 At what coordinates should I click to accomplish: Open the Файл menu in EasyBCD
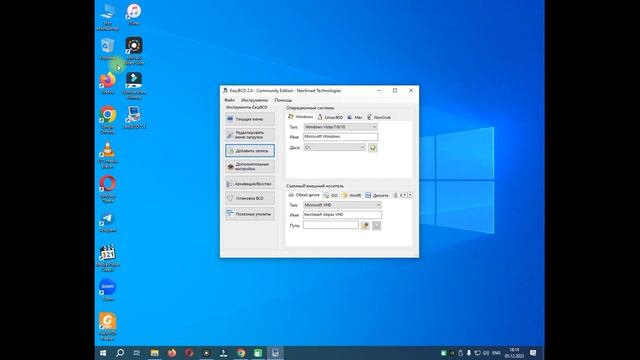229,100
